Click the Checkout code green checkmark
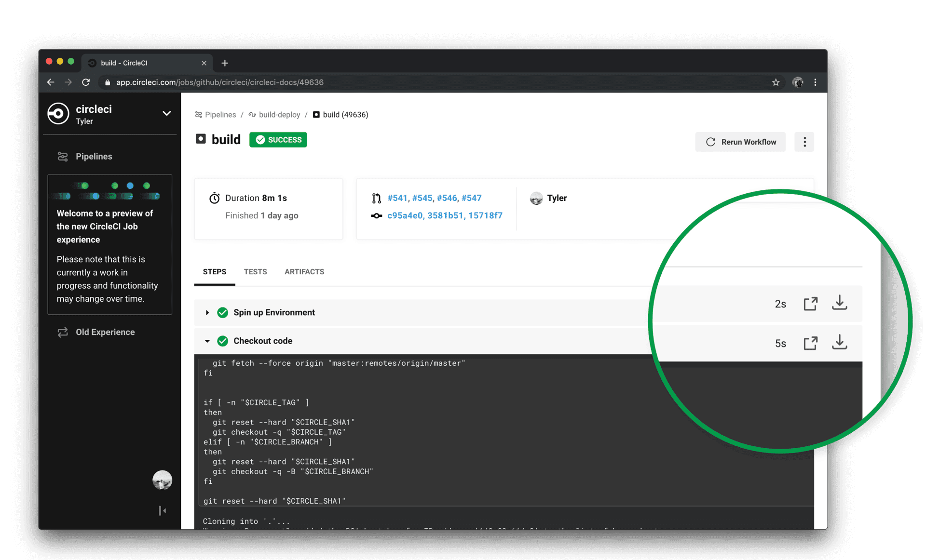 [x=223, y=341]
